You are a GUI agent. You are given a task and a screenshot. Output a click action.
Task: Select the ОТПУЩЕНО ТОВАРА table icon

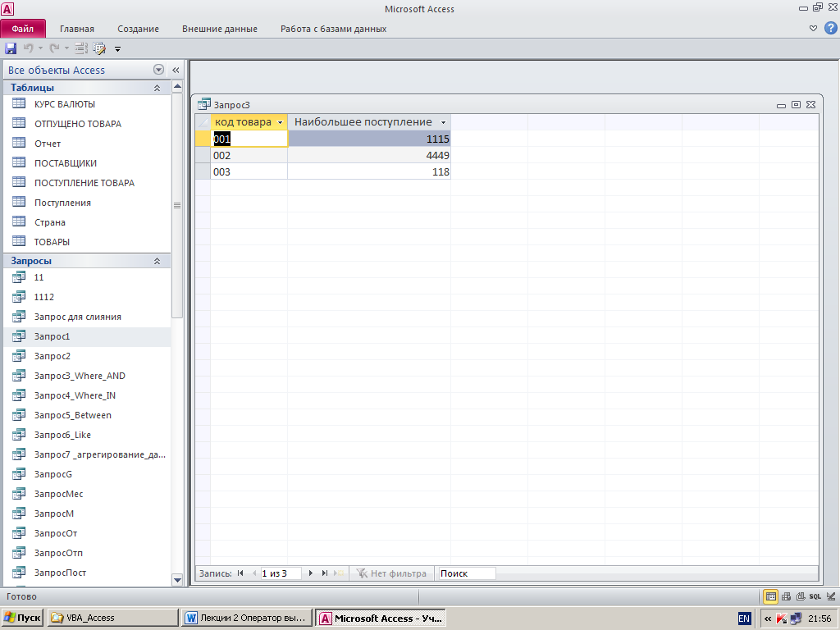20,123
